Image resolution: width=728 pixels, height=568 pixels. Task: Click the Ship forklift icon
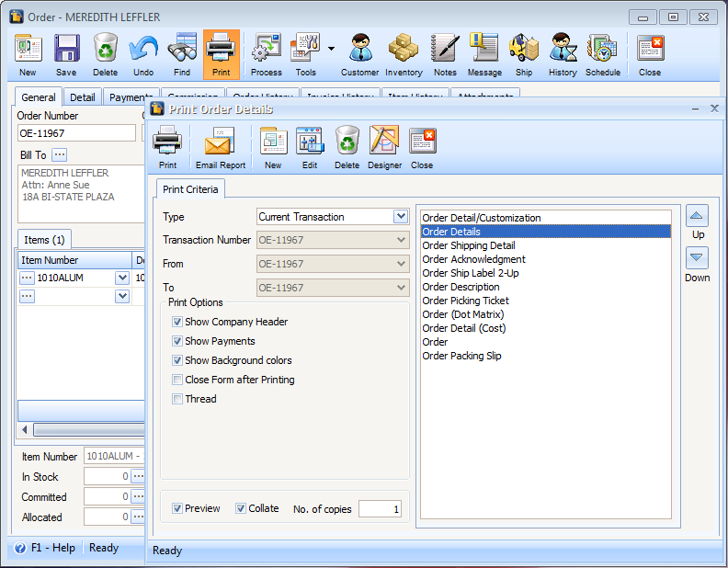[x=524, y=54]
